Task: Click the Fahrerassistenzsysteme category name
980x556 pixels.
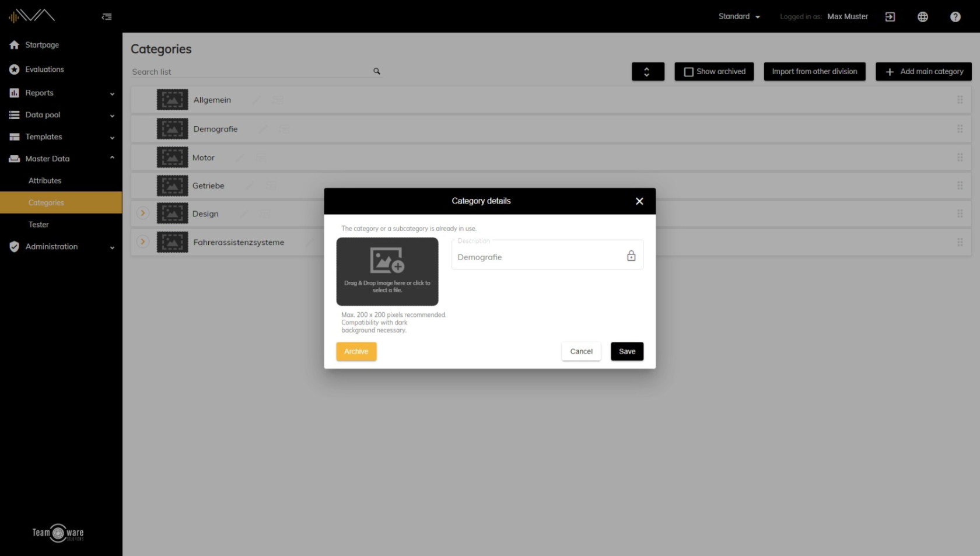Action: 239,242
